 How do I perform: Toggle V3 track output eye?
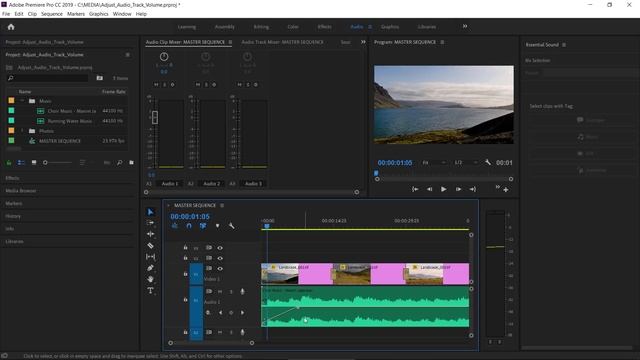(x=220, y=248)
